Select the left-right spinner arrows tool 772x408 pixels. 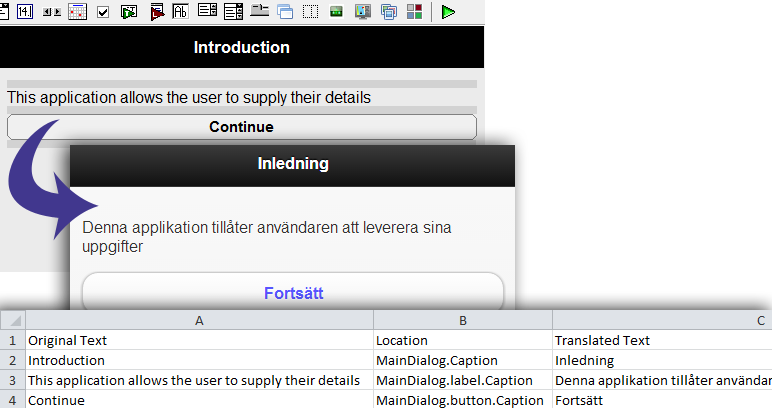52,12
